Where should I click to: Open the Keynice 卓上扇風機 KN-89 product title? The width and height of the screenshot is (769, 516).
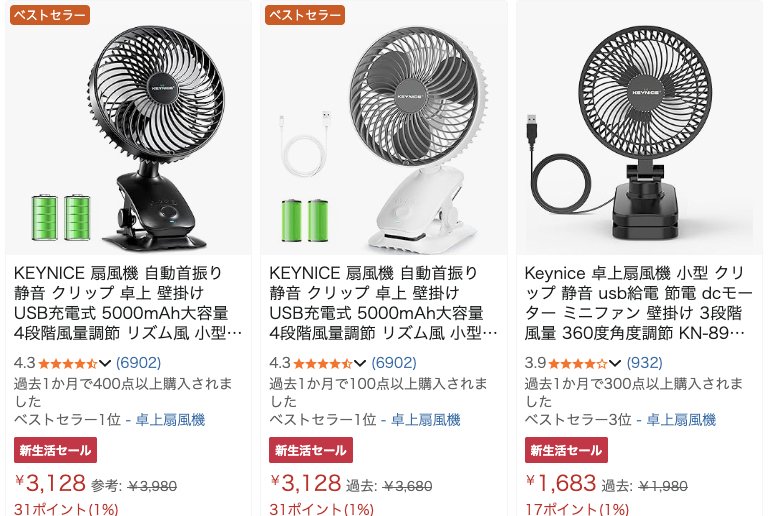pyautogui.click(x=638, y=303)
